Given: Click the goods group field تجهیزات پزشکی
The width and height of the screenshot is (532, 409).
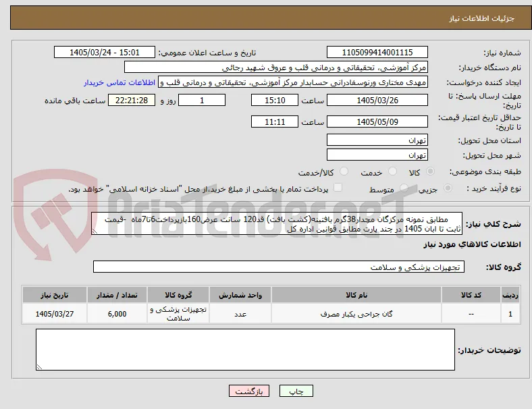Looking at the screenshot, I should click(x=279, y=267).
